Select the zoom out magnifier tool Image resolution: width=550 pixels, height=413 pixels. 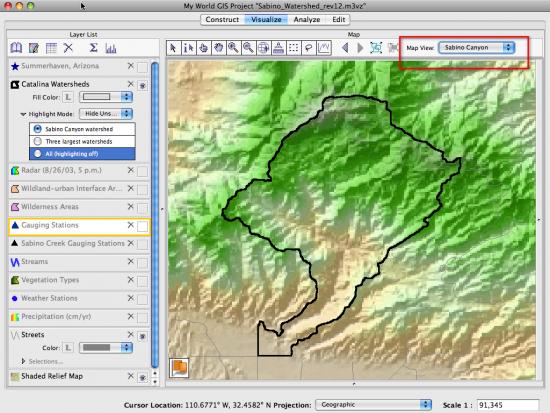pos(248,48)
